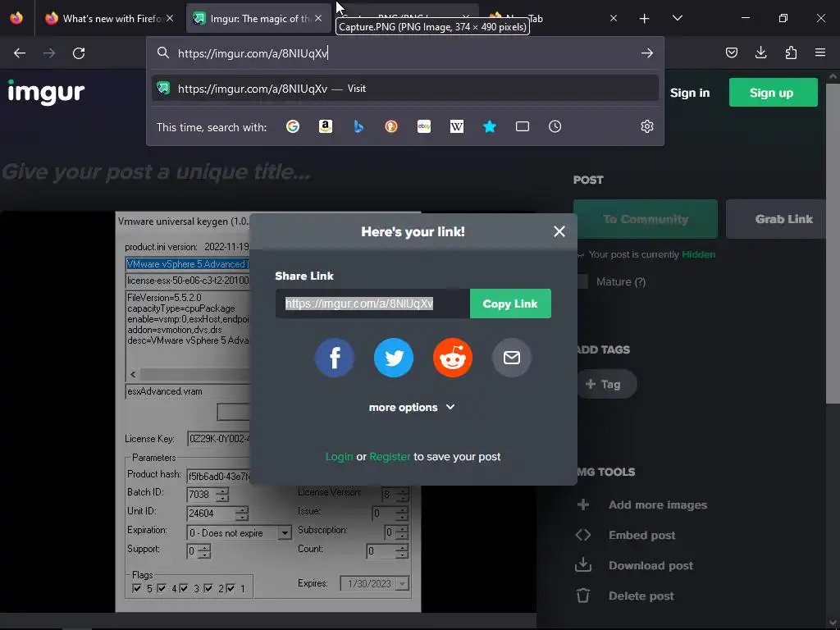The width and height of the screenshot is (840, 630).
Task: Close the What's new with Firefox tab
Action: pos(170,18)
